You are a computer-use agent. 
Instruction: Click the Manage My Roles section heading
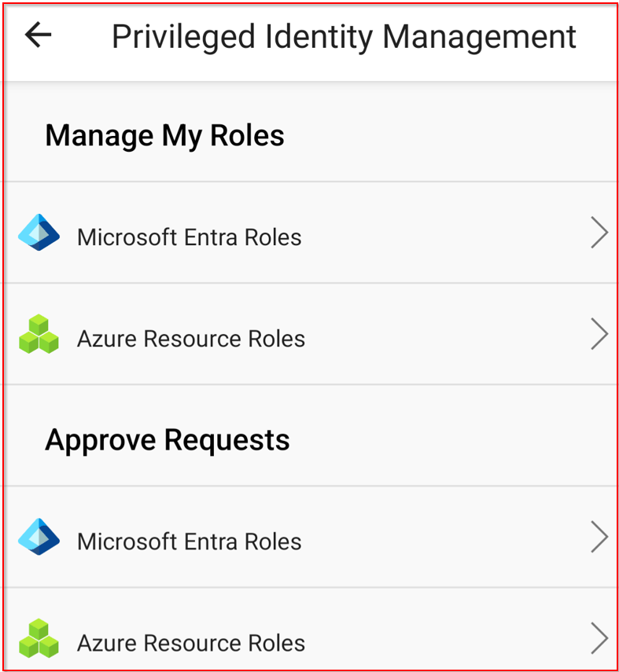(x=164, y=136)
